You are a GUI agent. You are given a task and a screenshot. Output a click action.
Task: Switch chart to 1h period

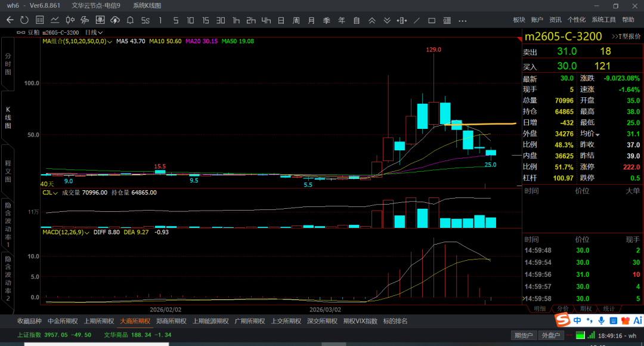236,20
